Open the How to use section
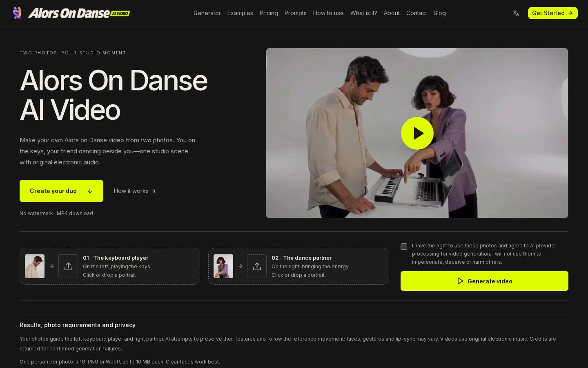The image size is (588, 368). click(x=328, y=13)
